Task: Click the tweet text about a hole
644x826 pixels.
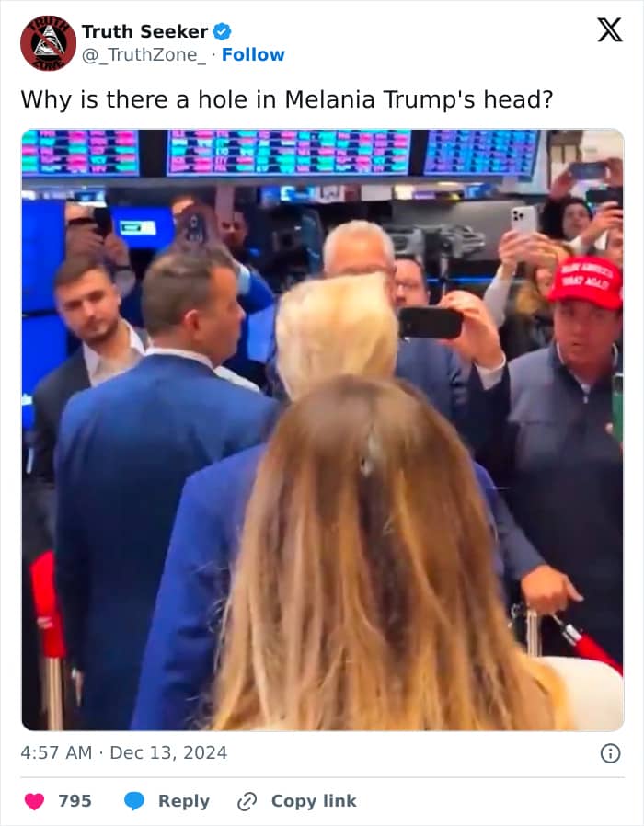Action: point(287,99)
